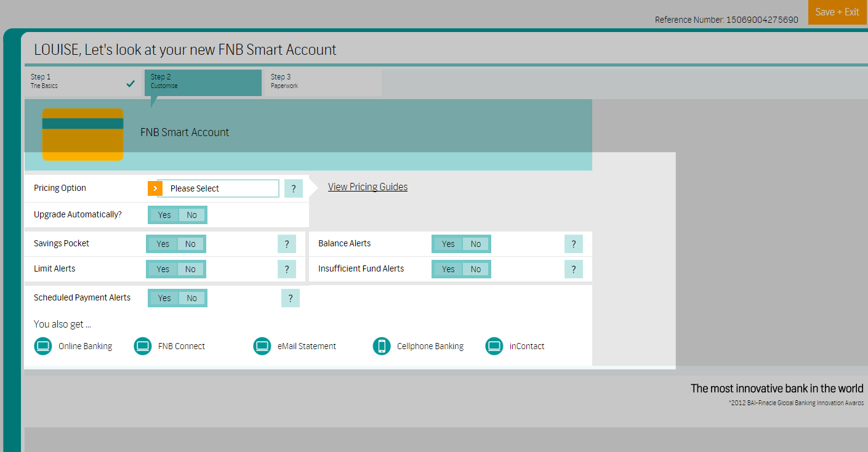Viewport: 868px width, 452px height.
Task: Click the Upgrade Automatically? label
Action: [x=78, y=214]
